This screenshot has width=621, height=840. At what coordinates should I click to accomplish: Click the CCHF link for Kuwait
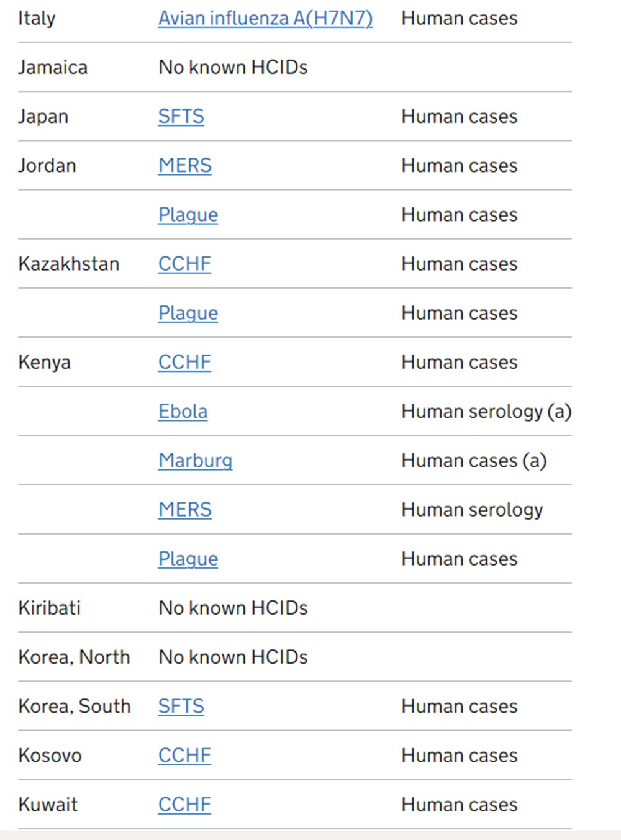click(184, 805)
